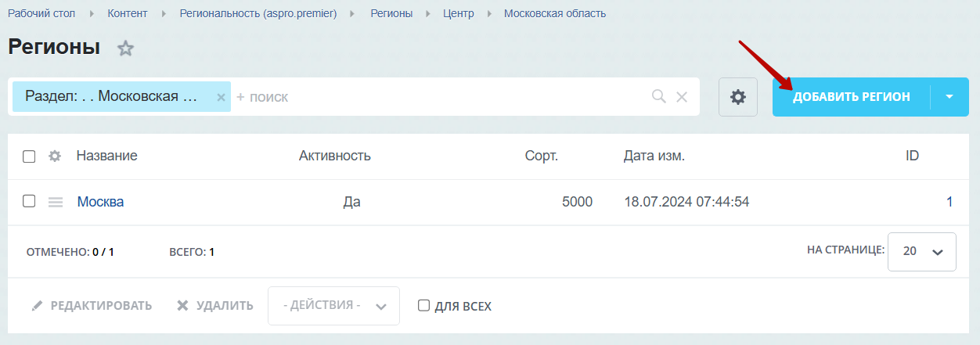
Task: Click the pencil Редактировать icon
Action: pos(37,305)
